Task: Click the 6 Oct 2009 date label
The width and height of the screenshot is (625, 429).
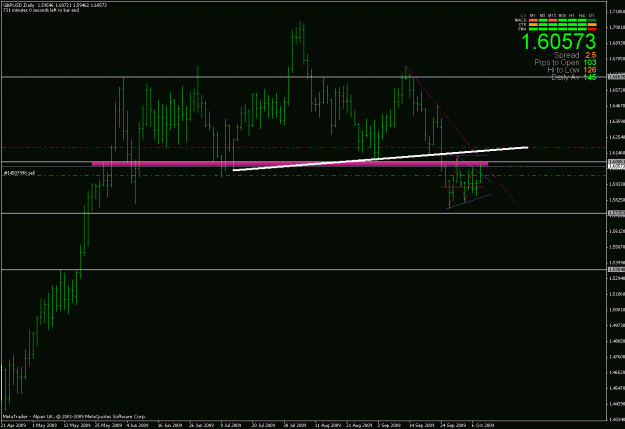Action: coord(483,425)
